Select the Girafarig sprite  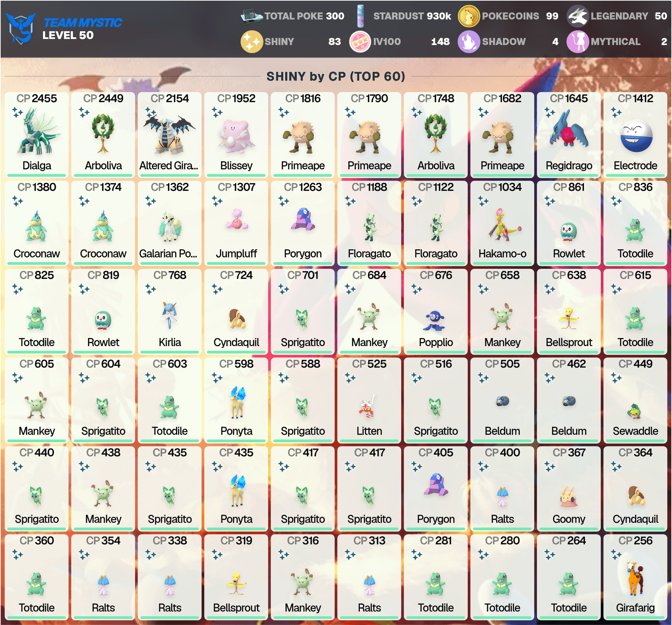635,578
